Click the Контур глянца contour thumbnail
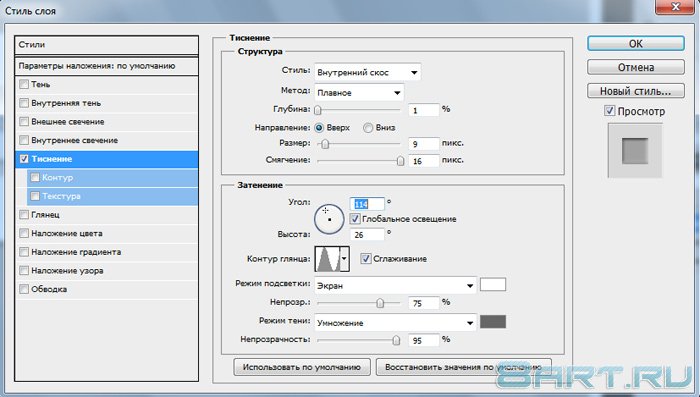 tap(328, 259)
